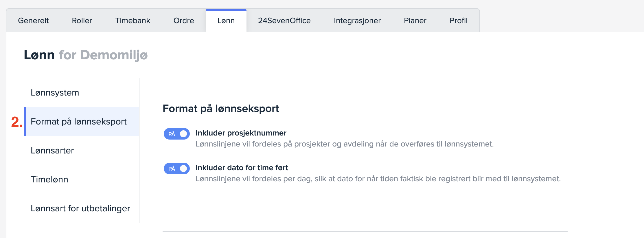Click the Inkluder dato for time ført label

(x=242, y=168)
